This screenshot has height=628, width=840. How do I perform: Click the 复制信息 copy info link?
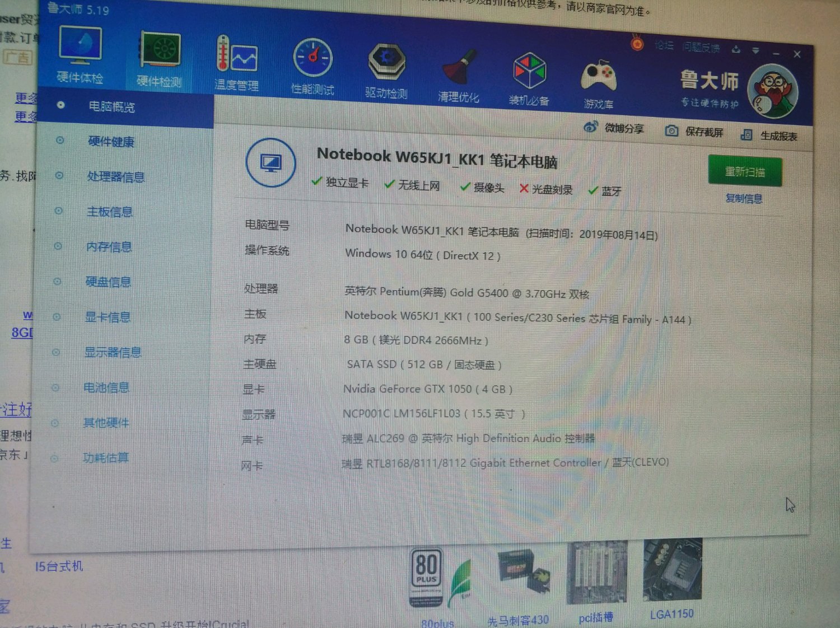[x=744, y=199]
